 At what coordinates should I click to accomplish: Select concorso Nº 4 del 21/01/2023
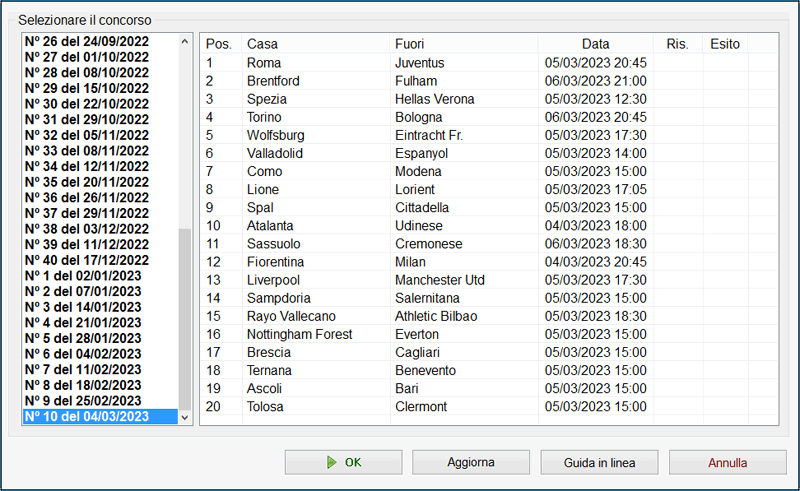pyautogui.click(x=101, y=323)
